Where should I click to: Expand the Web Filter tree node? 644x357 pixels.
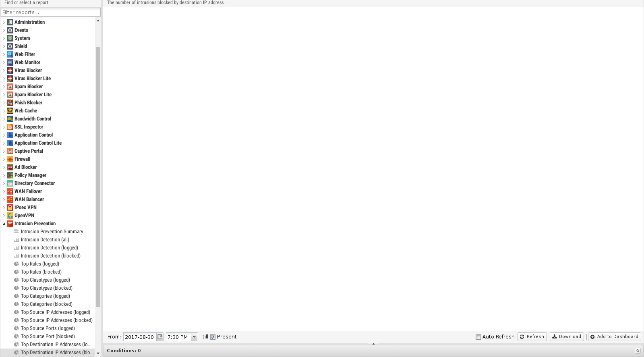coord(4,54)
